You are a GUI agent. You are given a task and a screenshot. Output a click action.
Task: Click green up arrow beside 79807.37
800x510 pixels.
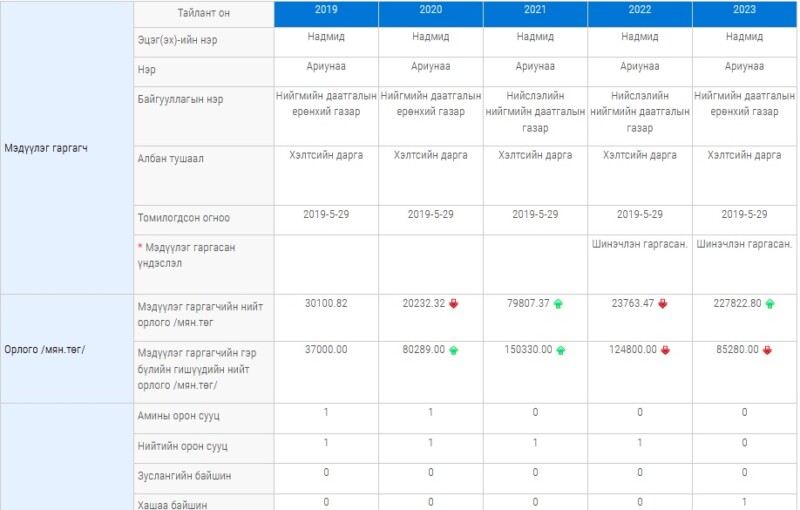click(x=558, y=304)
